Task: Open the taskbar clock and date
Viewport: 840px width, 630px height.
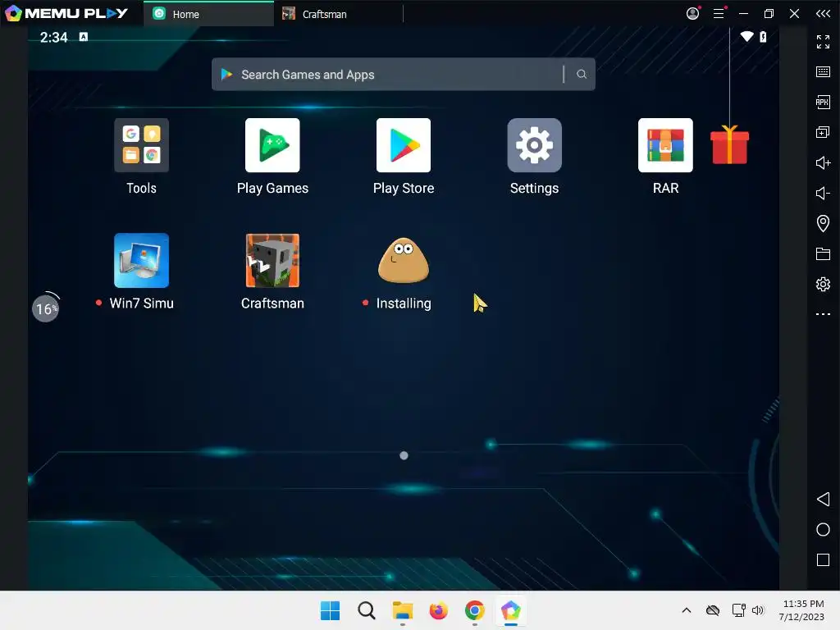Action: tap(802, 610)
